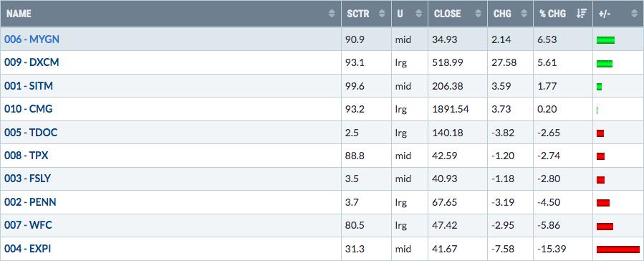The height and width of the screenshot is (261, 644).
Task: Sort table by NAME header text
Action: click(19, 14)
